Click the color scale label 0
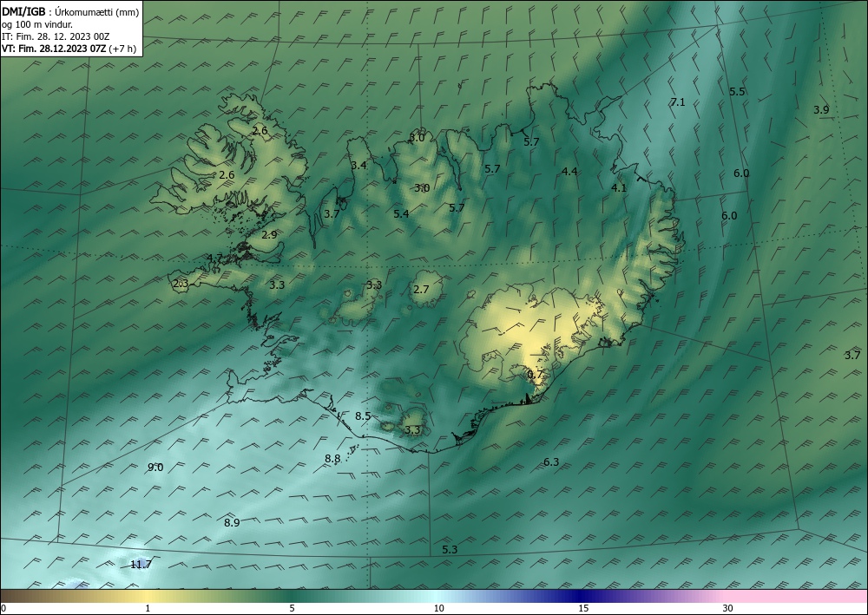 point(3,609)
